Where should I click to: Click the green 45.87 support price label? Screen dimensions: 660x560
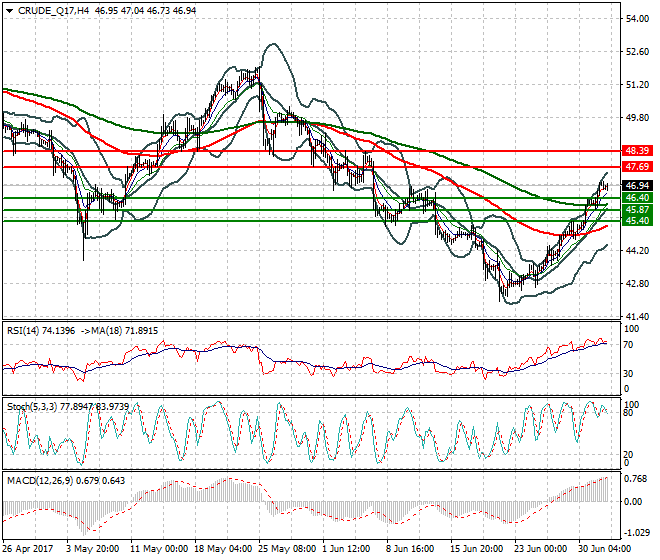[x=637, y=210]
